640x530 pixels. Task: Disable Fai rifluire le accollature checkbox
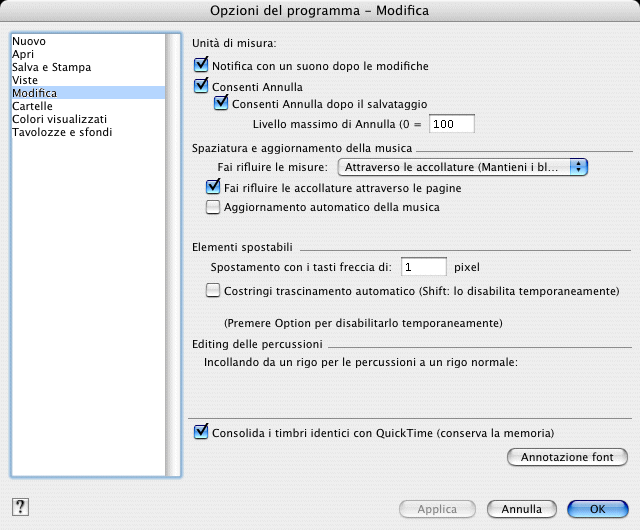212,187
